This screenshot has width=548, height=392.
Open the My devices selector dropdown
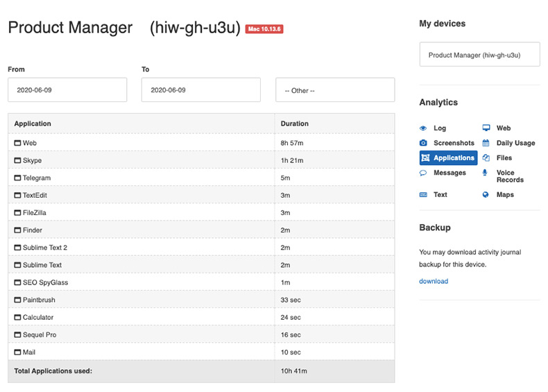[479, 55]
